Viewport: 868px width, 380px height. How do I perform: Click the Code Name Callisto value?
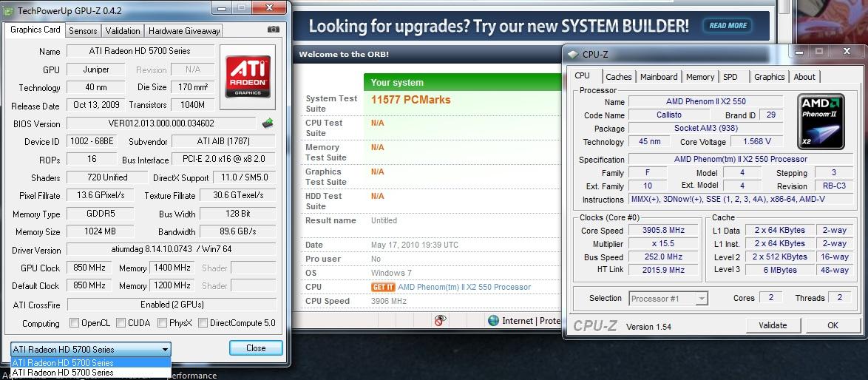pyautogui.click(x=669, y=115)
